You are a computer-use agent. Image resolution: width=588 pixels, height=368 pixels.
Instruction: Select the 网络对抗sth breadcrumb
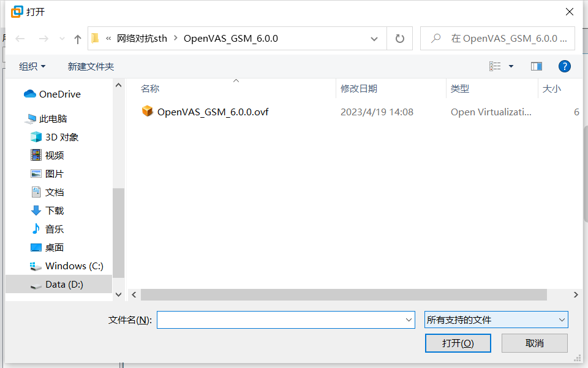pos(141,38)
